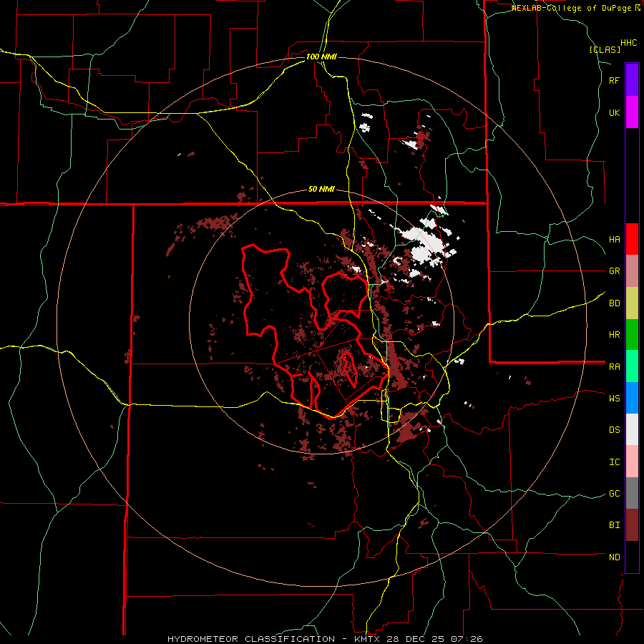The width and height of the screenshot is (644, 644).
Task: Click the "[CLAS]" legend unit label
Action: [605, 49]
